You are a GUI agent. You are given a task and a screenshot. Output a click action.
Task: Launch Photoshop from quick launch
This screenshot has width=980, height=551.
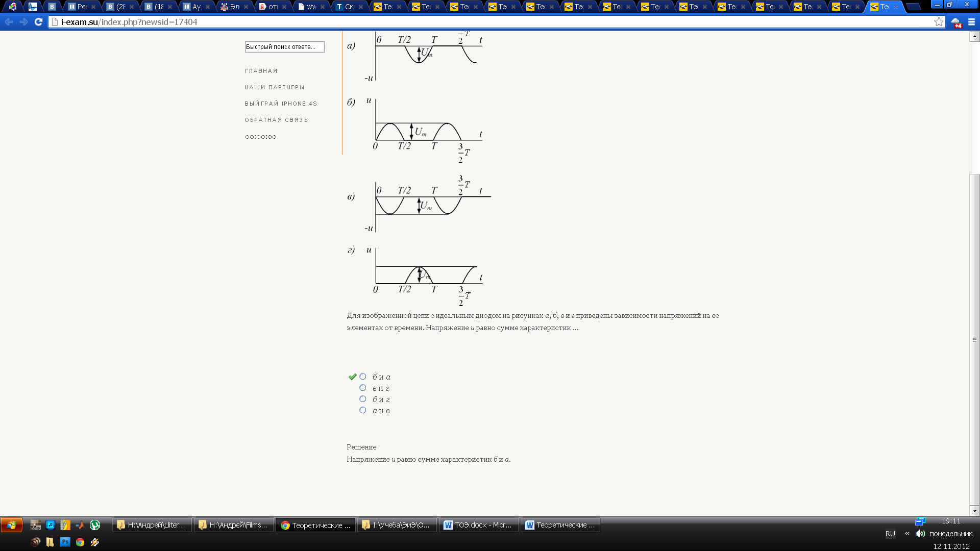65,542
